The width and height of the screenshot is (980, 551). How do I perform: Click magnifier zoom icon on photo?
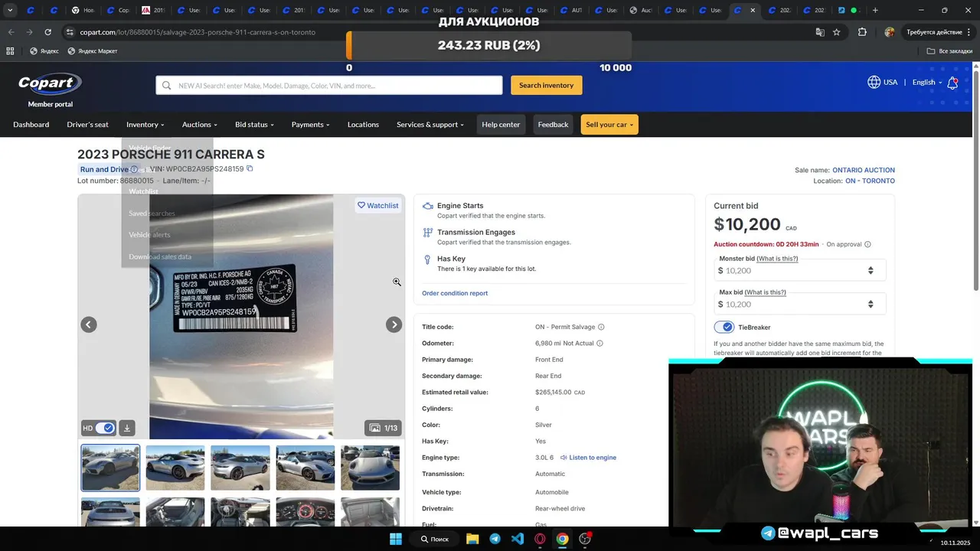tap(397, 282)
